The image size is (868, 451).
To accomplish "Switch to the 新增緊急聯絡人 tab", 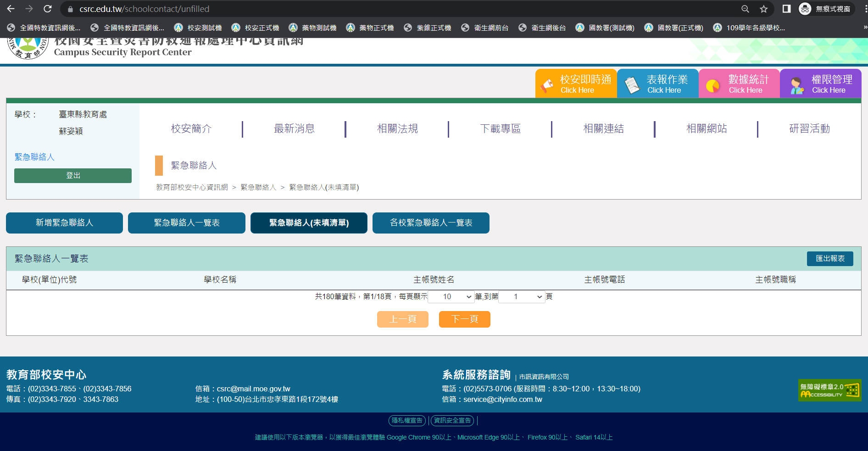I will coord(64,223).
